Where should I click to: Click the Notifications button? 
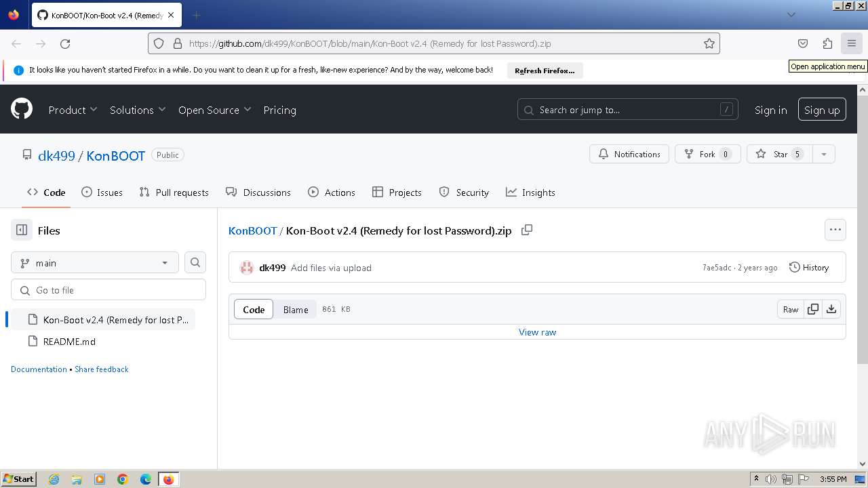(x=629, y=154)
